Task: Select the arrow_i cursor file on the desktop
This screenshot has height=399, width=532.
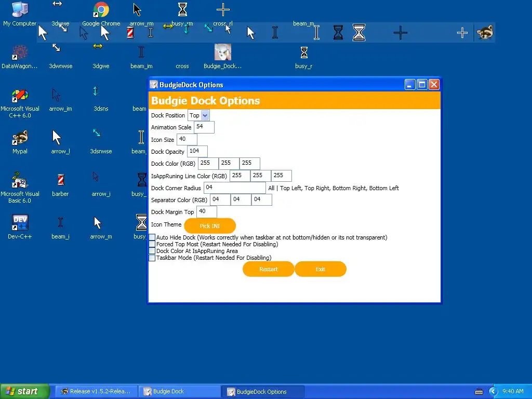Action: pyautogui.click(x=101, y=185)
